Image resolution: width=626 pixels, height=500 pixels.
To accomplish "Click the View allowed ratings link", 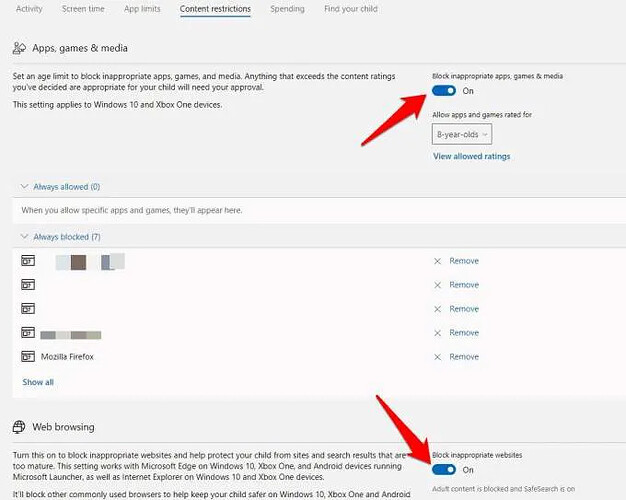I will point(471,157).
